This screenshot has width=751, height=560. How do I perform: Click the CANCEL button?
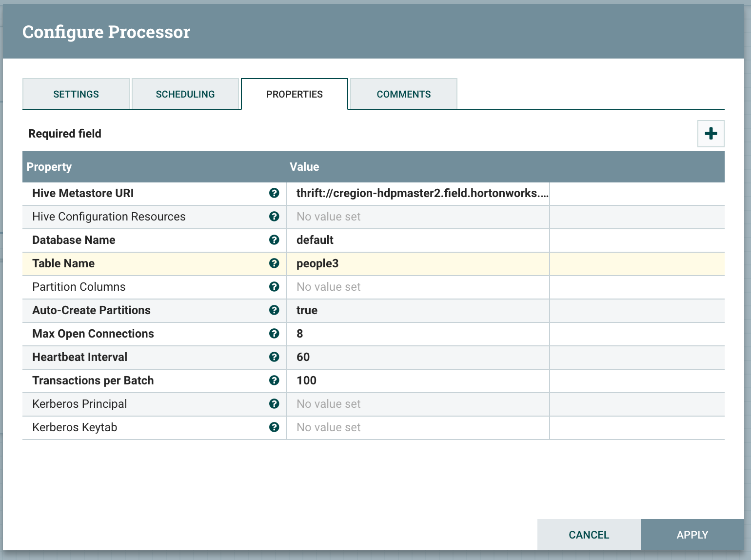(x=589, y=535)
